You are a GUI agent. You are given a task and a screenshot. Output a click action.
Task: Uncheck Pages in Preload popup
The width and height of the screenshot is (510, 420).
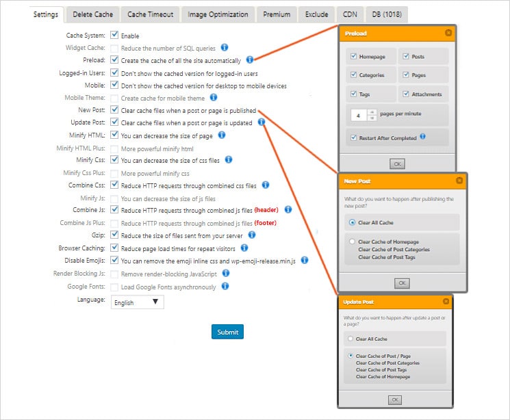click(405, 75)
